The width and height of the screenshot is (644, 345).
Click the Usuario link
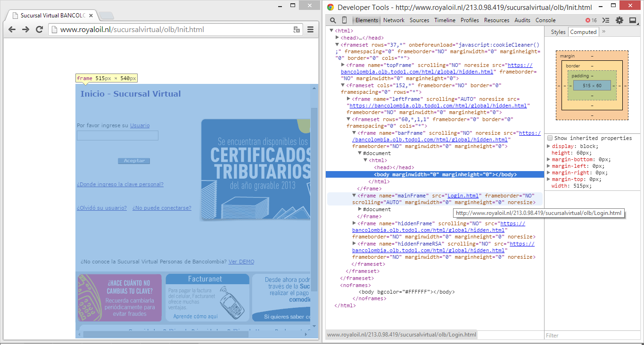[x=140, y=125]
